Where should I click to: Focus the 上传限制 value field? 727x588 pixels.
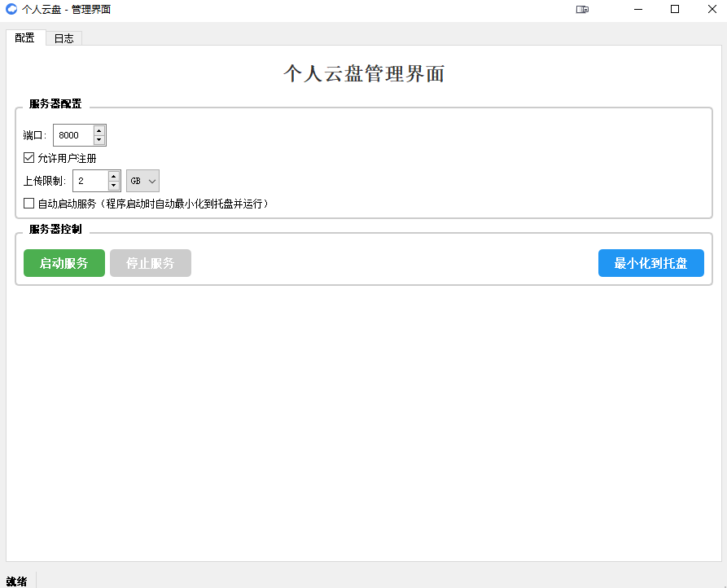[x=90, y=181]
